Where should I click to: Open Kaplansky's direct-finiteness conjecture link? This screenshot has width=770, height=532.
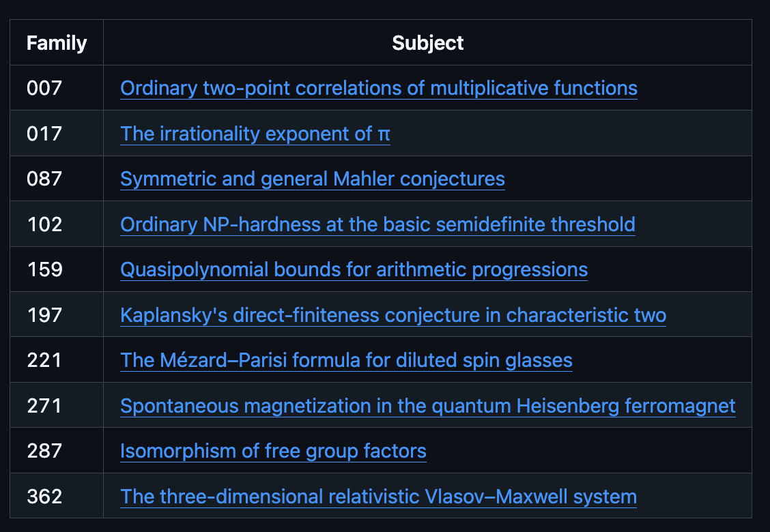(393, 315)
